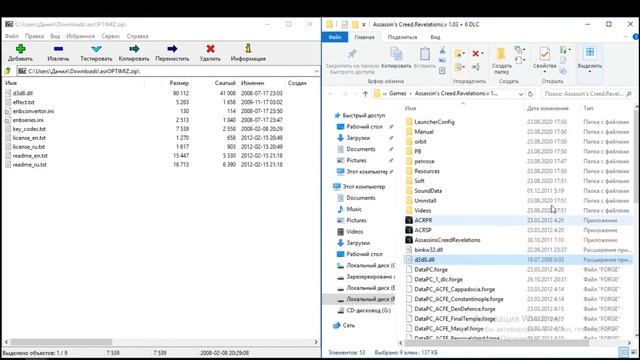Click the Копировать ribbon icon in Explorer
This screenshot has width=640, height=360.
tap(396, 54)
